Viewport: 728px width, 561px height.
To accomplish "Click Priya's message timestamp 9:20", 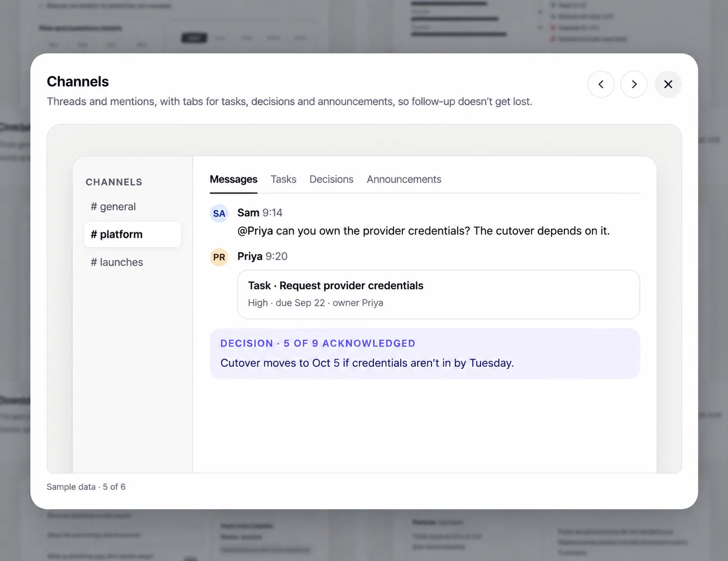I will coord(276,256).
